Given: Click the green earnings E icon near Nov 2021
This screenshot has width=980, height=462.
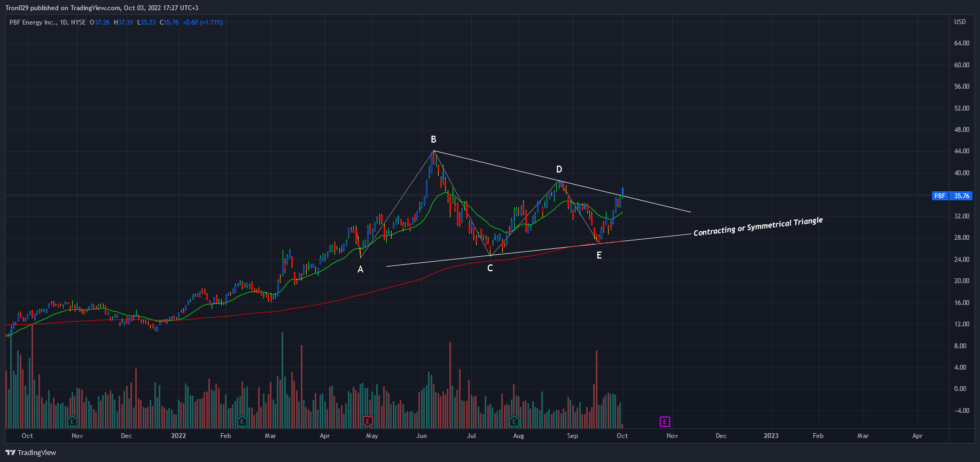Looking at the screenshot, I should pos(73,421).
